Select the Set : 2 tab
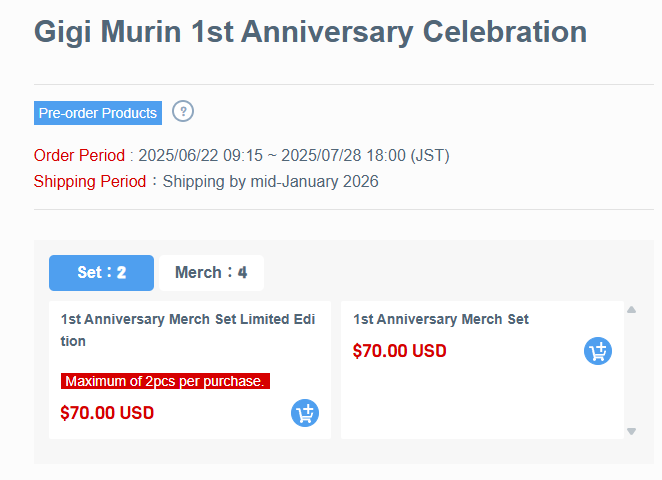Viewport: 662px width, 480px height. point(101,273)
